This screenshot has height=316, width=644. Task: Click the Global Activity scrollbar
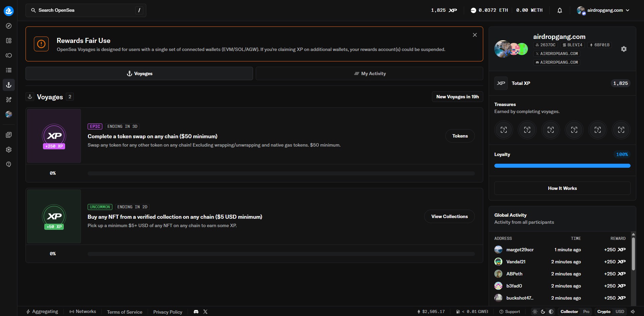click(x=633, y=254)
